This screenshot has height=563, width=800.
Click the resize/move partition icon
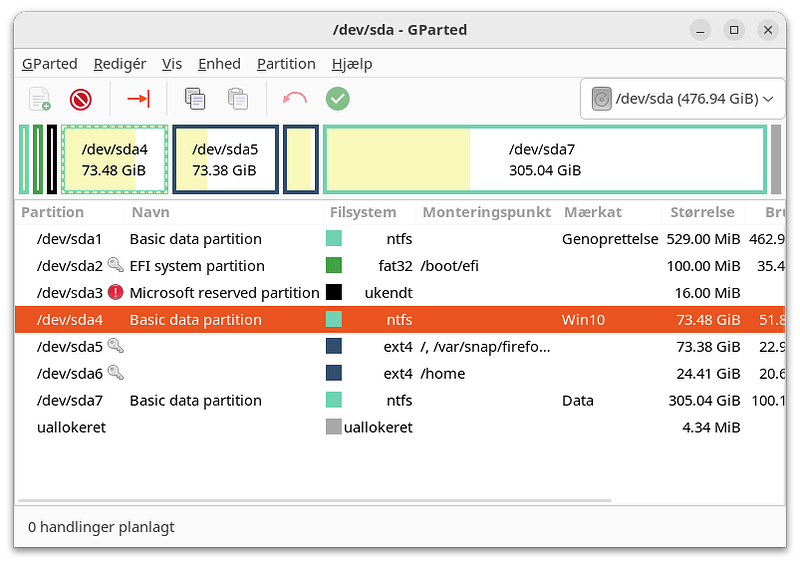tap(138, 99)
